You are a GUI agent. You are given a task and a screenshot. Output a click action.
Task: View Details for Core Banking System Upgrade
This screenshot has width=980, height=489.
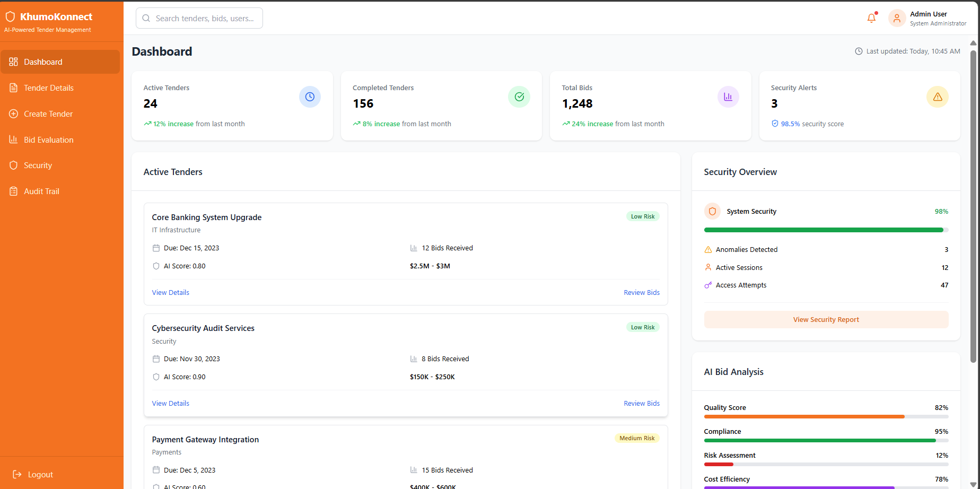point(171,292)
